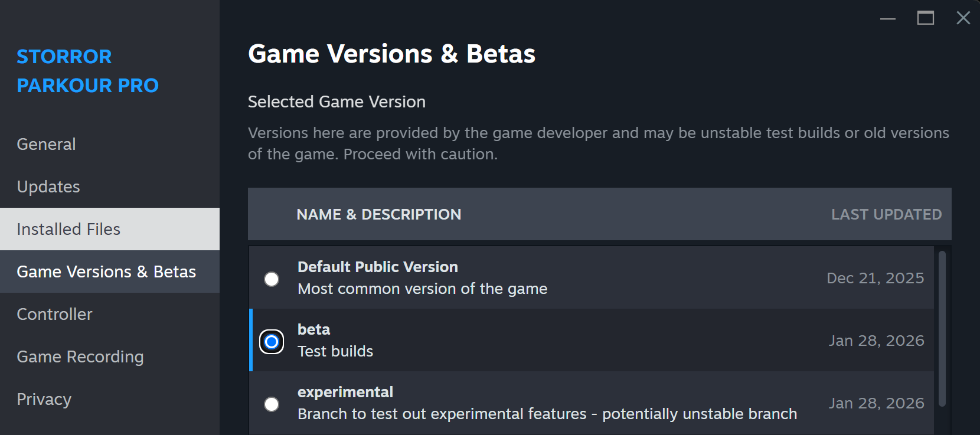Close the game properties window

(x=963, y=18)
